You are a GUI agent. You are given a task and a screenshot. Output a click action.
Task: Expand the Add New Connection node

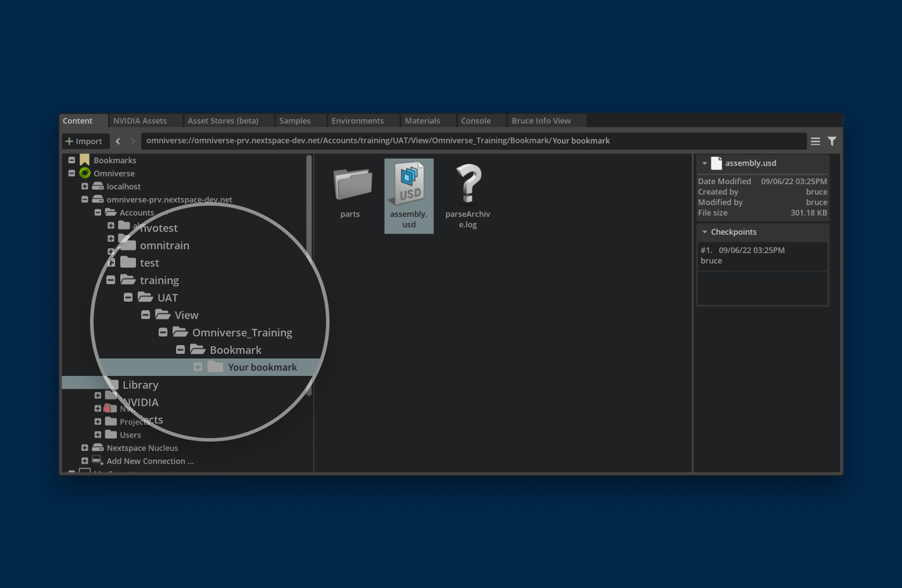click(85, 461)
